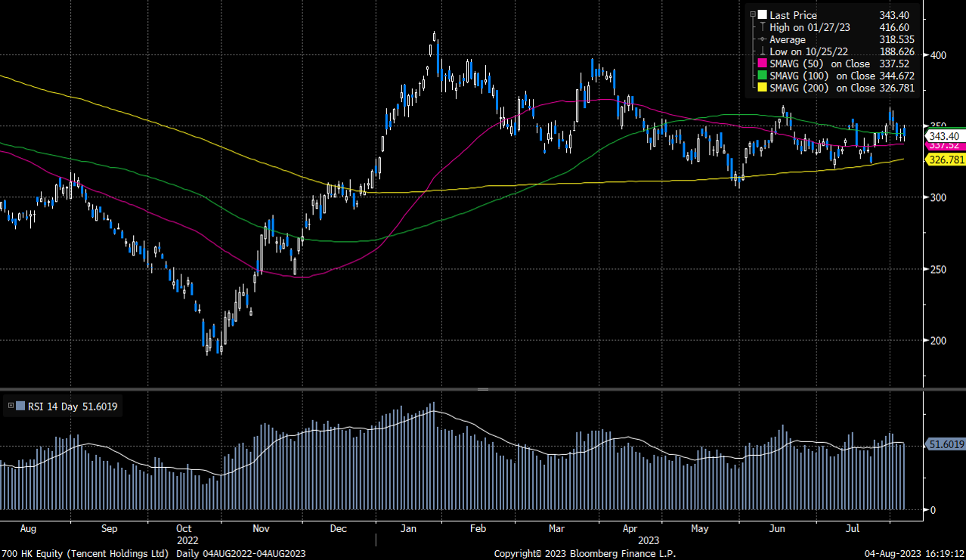Click the yellow SMAVG (200) legend swatch

pyautogui.click(x=761, y=87)
